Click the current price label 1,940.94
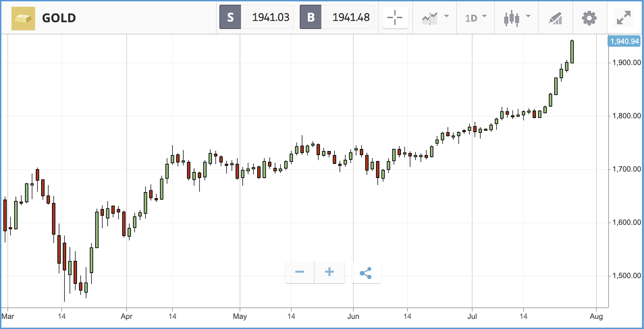The image size is (644, 329). [624, 41]
